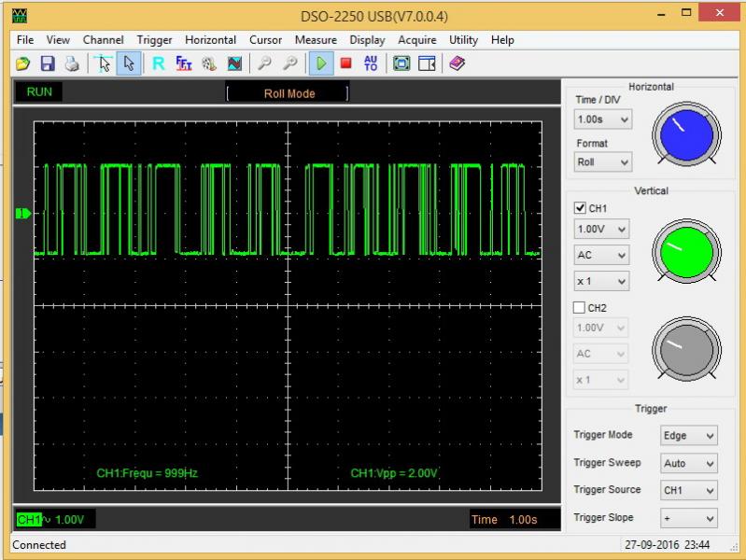This screenshot has height=560, width=746.
Task: Open the Help menu
Action: (x=502, y=40)
